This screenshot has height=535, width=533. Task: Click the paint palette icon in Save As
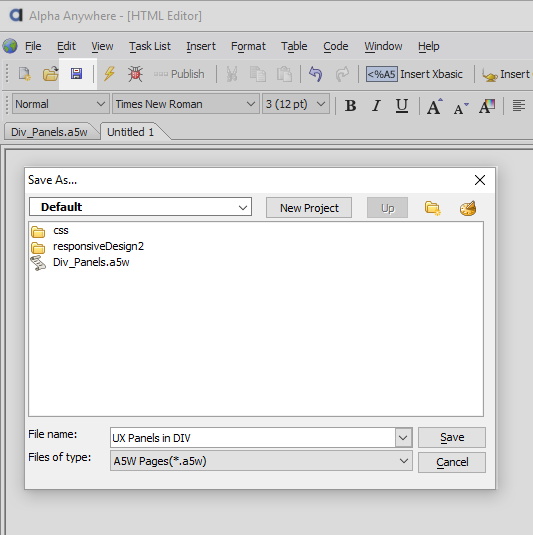[468, 208]
